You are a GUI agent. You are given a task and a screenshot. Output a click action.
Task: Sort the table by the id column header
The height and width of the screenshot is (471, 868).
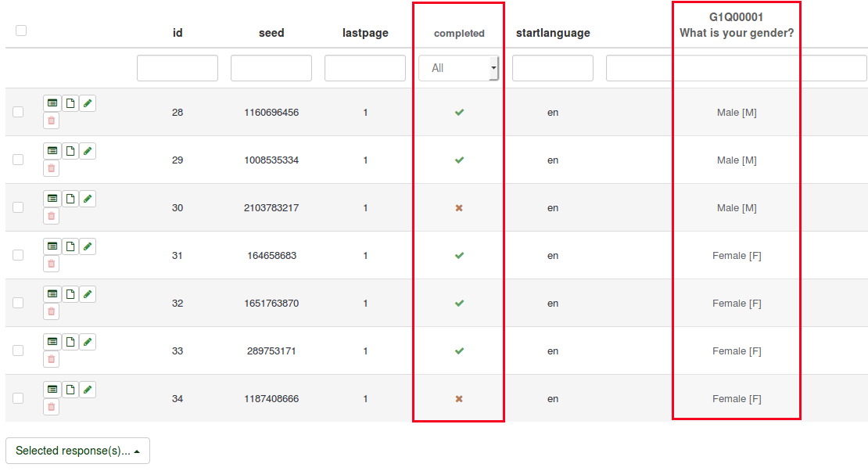coord(178,33)
